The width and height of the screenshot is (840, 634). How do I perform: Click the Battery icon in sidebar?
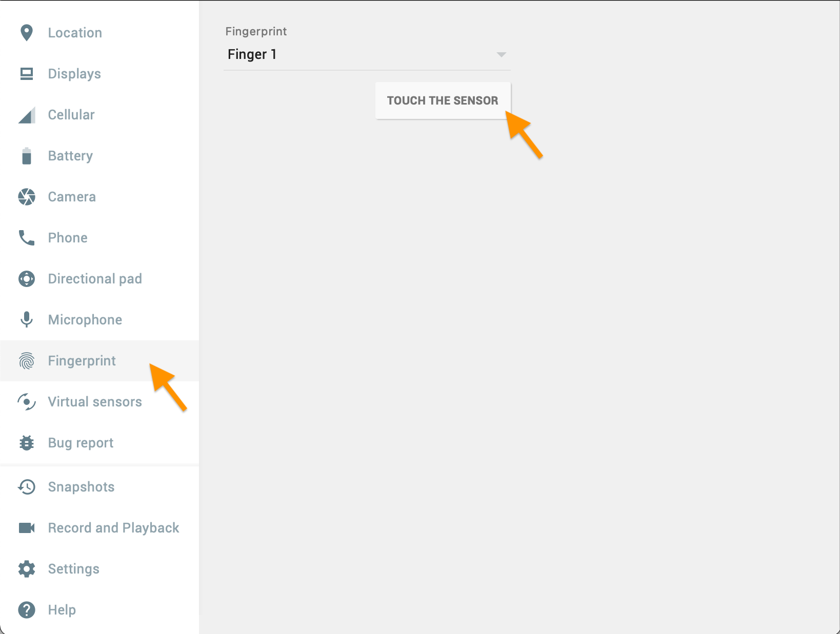27,156
